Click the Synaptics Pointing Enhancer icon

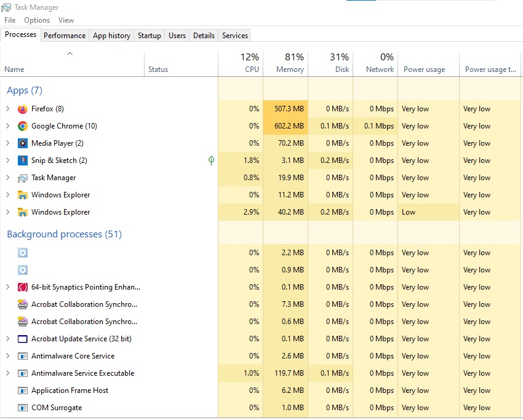(22, 287)
